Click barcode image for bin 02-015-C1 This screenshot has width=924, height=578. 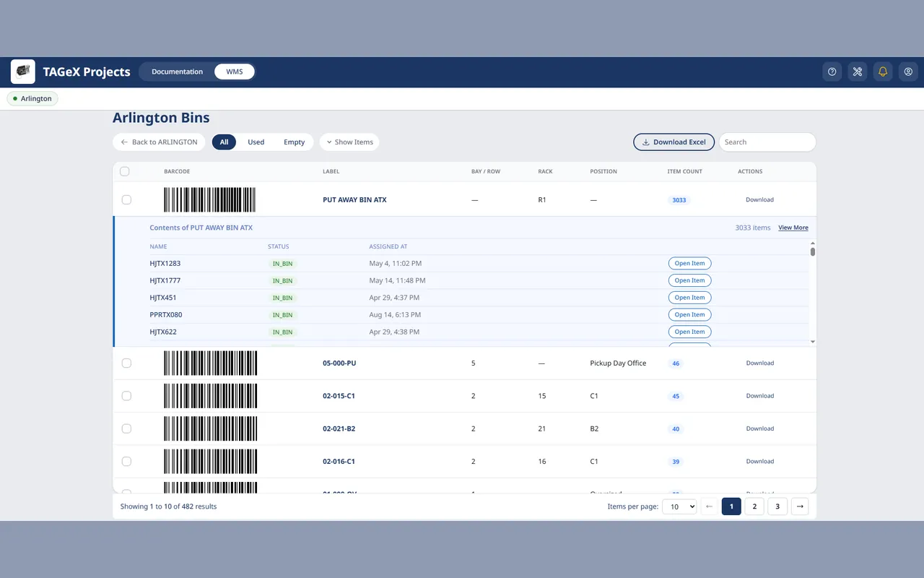[210, 396]
